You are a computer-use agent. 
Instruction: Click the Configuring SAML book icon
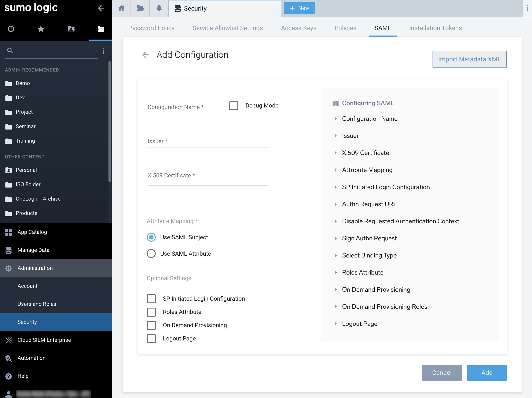[336, 103]
